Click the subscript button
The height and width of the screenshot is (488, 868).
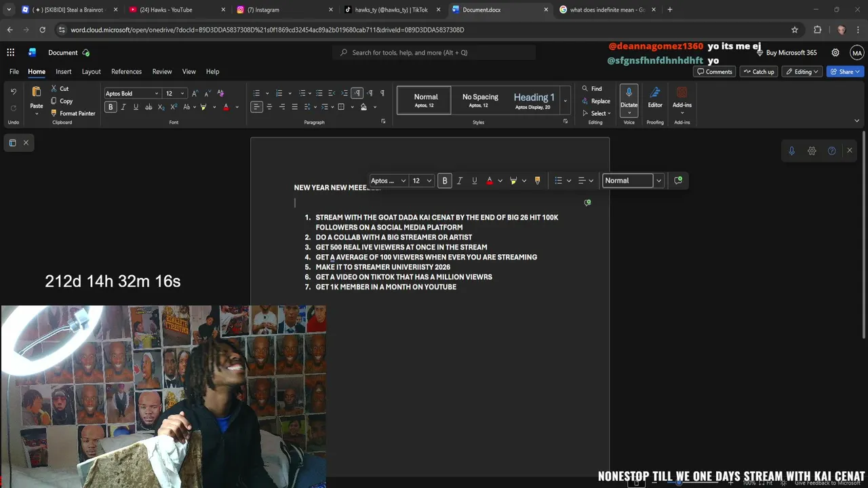(x=161, y=107)
